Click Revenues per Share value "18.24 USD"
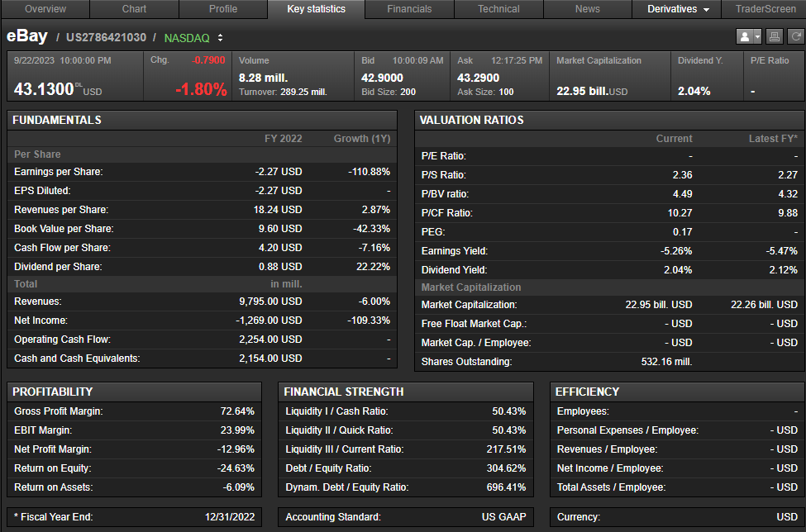 click(x=278, y=210)
